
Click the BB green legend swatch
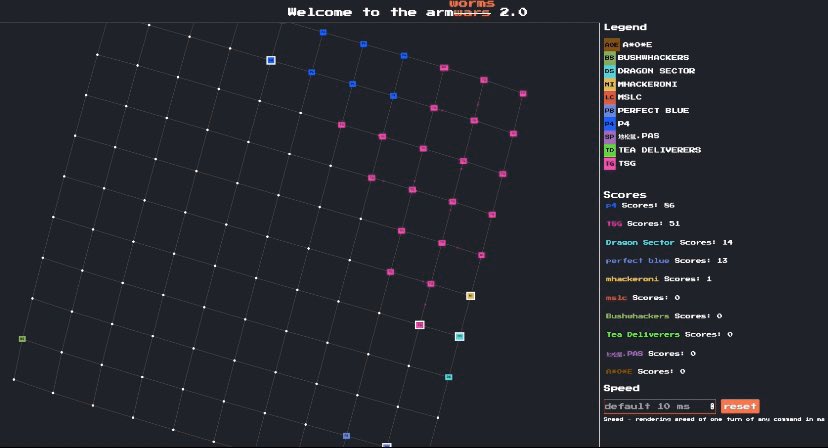[x=610, y=57]
